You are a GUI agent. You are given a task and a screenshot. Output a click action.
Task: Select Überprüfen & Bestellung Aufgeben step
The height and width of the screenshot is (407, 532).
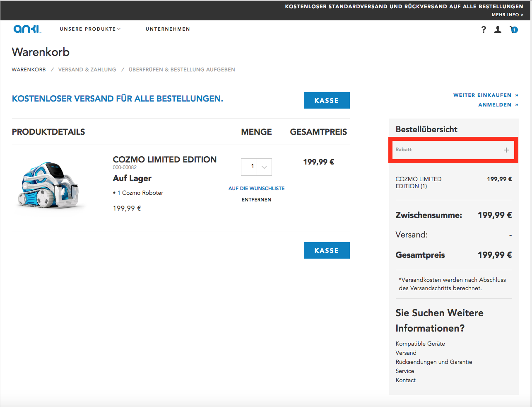point(182,70)
